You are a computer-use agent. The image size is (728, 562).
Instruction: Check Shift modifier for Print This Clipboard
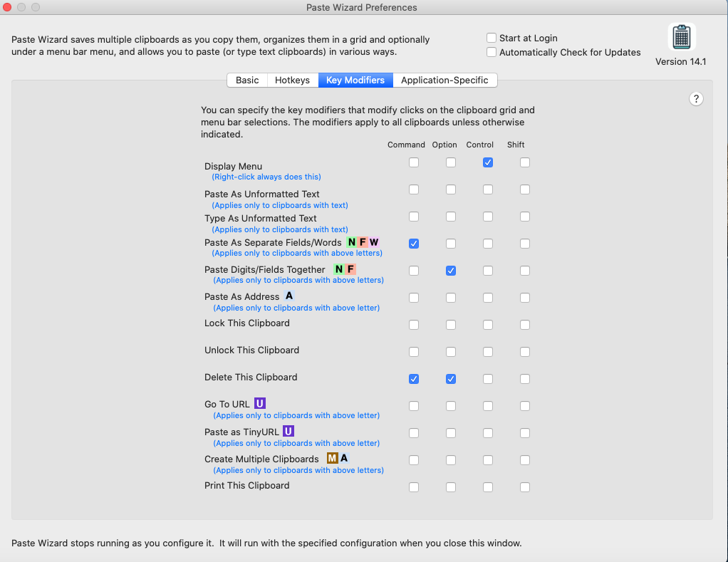coord(525,487)
